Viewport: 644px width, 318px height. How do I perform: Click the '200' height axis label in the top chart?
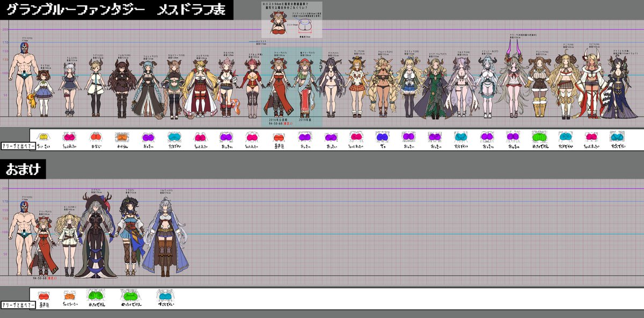[x=5, y=29]
